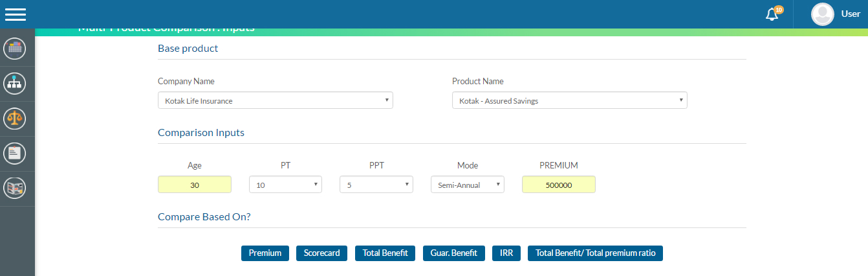Open the notifications bell

(x=772, y=14)
